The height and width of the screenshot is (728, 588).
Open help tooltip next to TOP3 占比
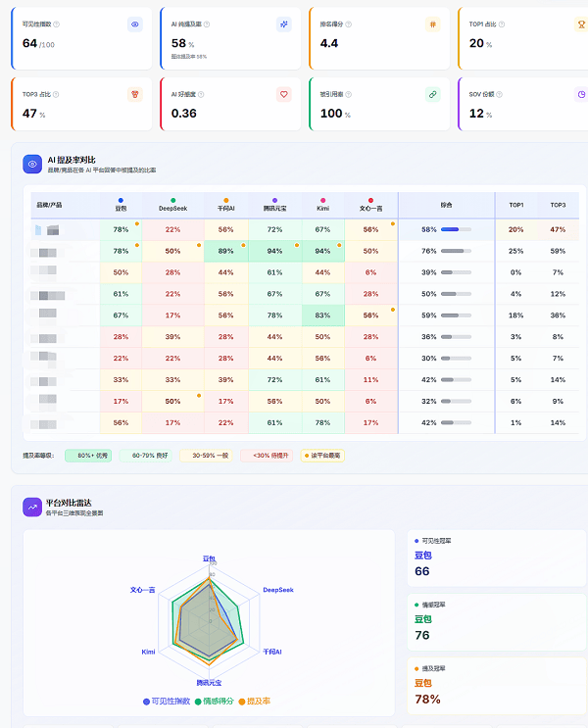pyautogui.click(x=56, y=94)
